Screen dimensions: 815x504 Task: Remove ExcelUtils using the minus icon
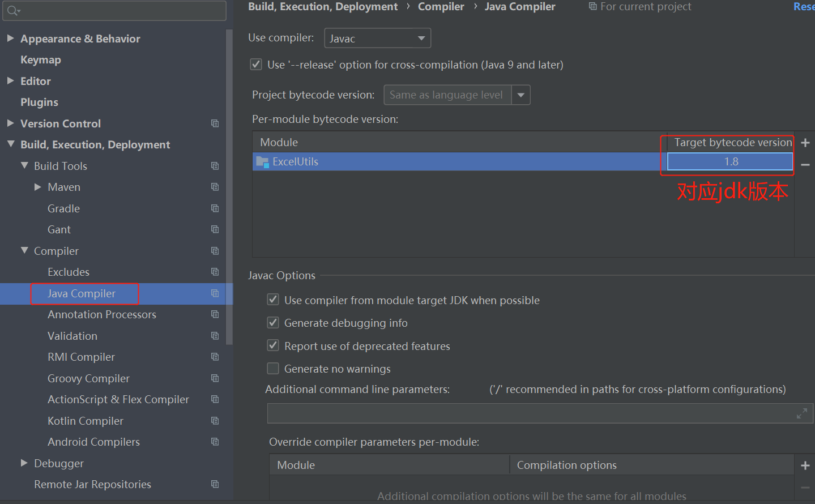[805, 164]
